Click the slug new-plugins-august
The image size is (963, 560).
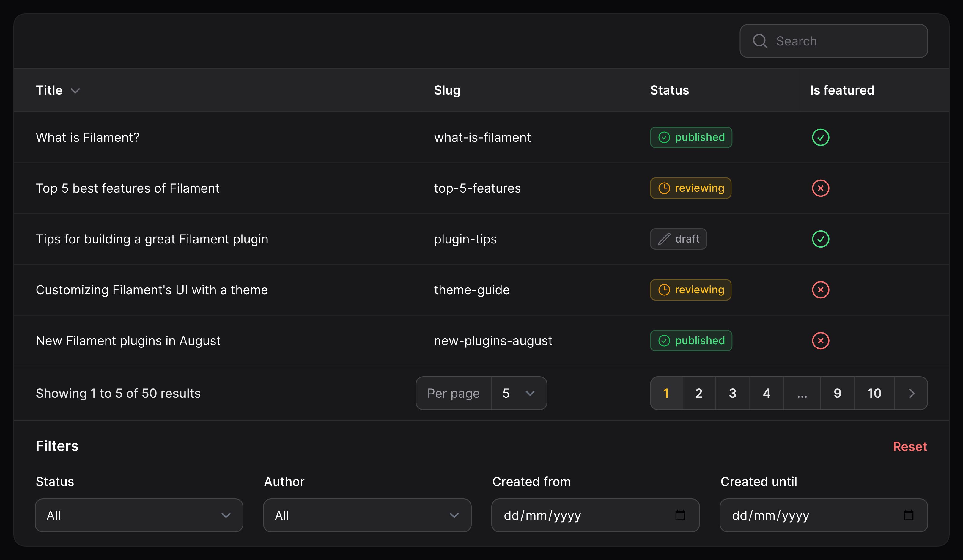(x=493, y=341)
